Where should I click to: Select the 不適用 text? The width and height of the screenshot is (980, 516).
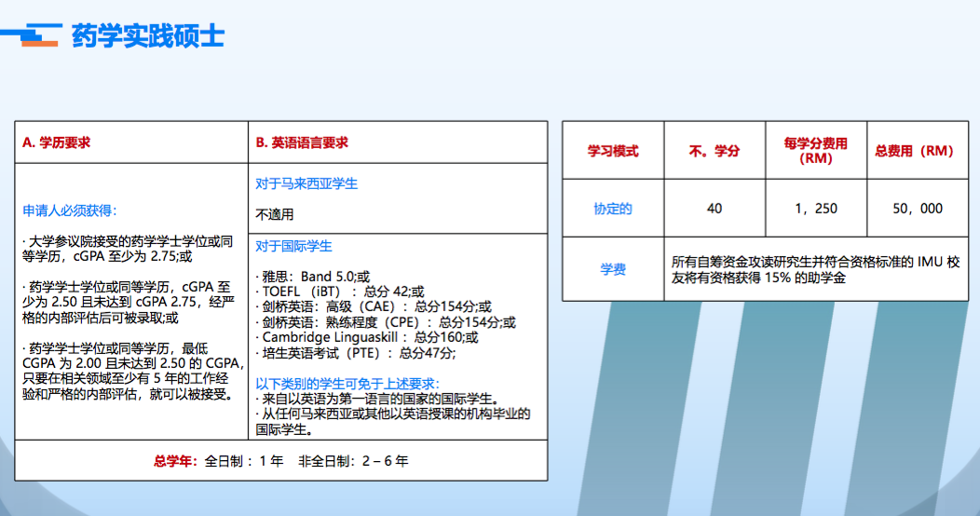click(x=275, y=214)
